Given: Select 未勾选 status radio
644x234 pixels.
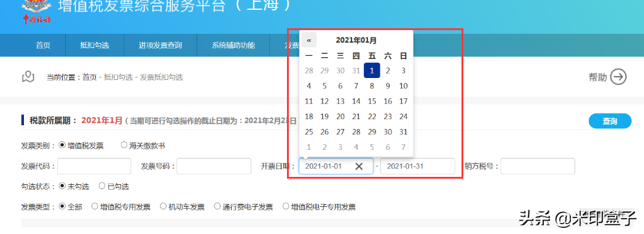Looking at the screenshot, I should click(x=63, y=186).
